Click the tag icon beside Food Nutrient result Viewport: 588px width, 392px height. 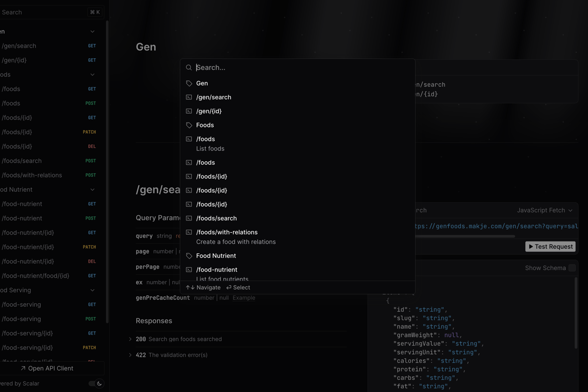pyautogui.click(x=189, y=256)
